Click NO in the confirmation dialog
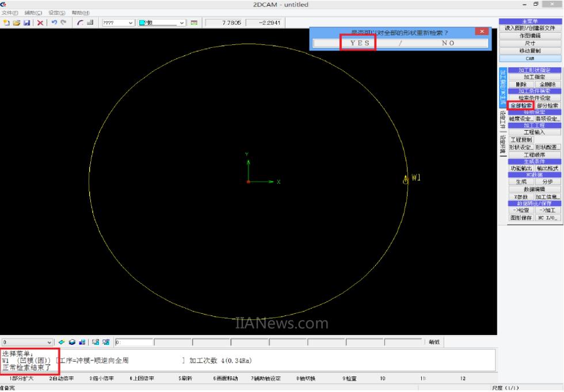Viewport: 564px width, 392px height. pyautogui.click(x=448, y=43)
